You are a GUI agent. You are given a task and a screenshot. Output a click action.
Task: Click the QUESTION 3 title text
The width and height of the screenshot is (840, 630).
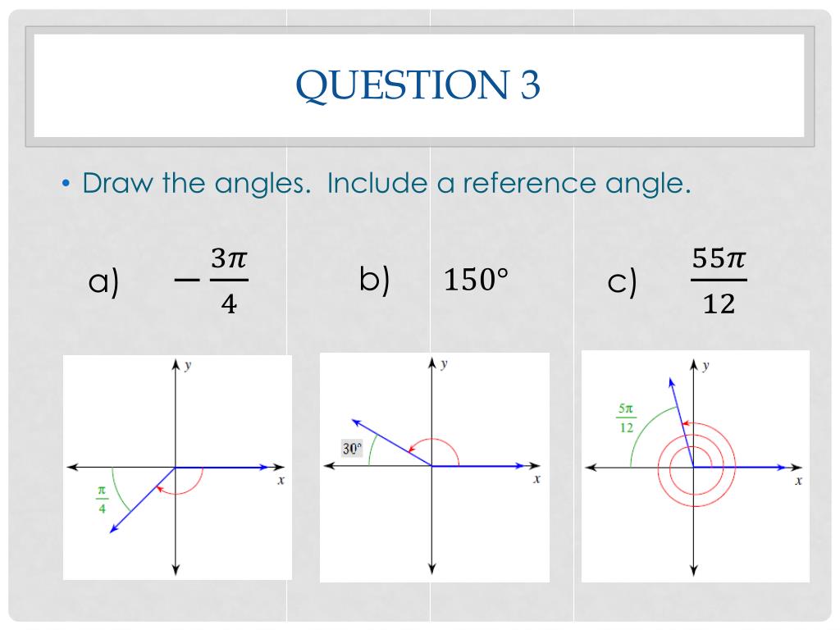(418, 85)
